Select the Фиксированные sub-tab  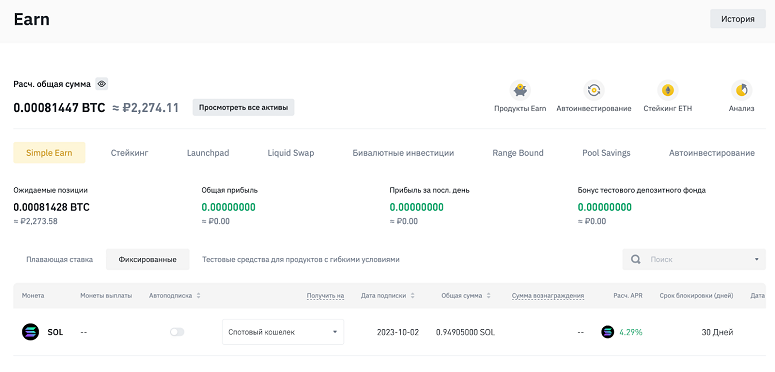point(148,259)
